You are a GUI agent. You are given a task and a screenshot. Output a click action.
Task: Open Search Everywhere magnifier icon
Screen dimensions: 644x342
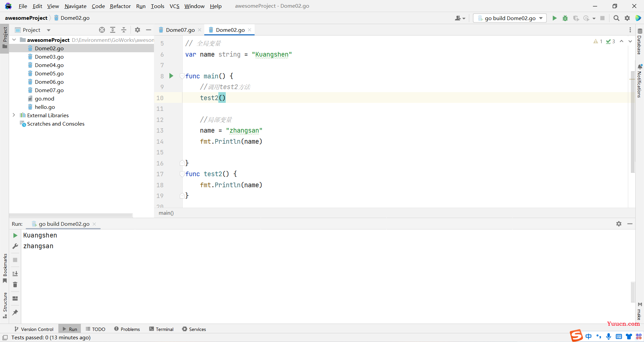[x=616, y=18]
